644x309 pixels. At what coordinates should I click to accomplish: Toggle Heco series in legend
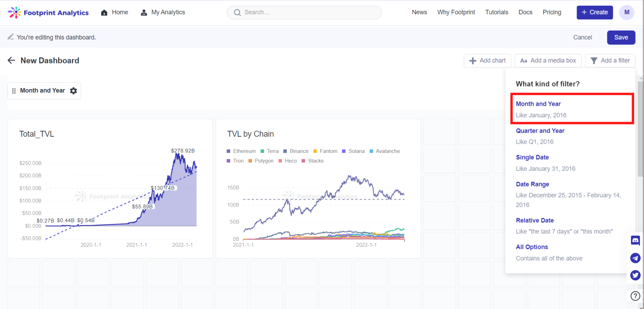[288, 161]
